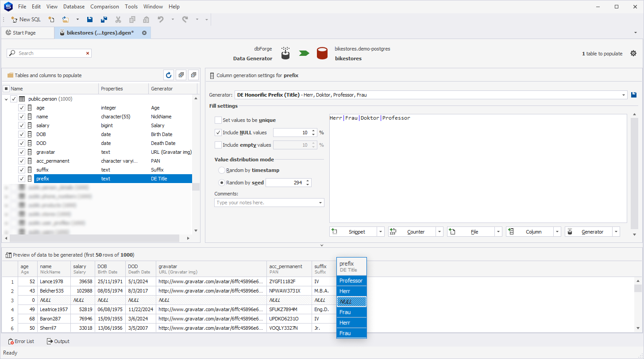Click the Save All icon in the toolbar
The width and height of the screenshot is (644, 359).
104,20
